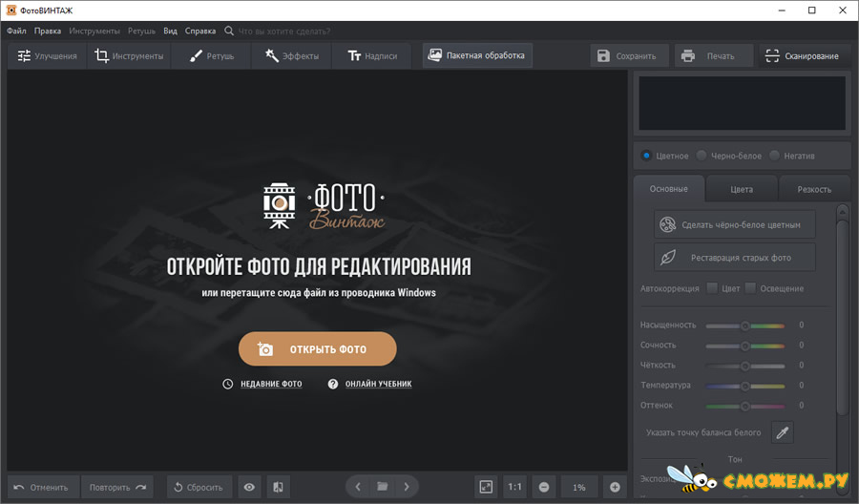Pick white balance point with eyedropper icon
The image size is (859, 504).
click(783, 432)
